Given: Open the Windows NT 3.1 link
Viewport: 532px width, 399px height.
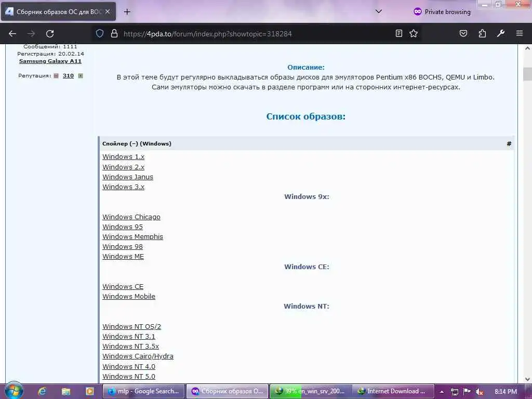Looking at the screenshot, I should [129, 336].
